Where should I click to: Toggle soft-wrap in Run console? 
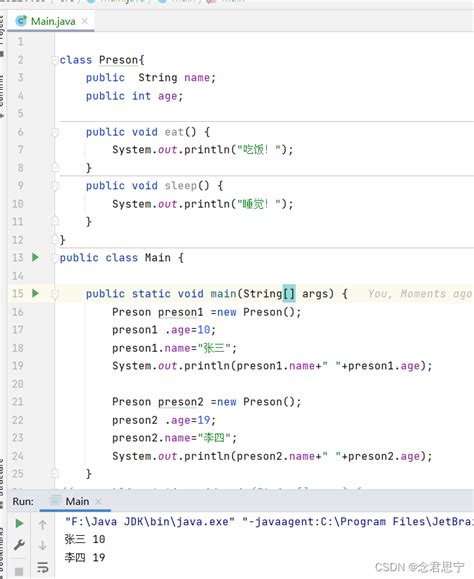[x=42, y=567]
